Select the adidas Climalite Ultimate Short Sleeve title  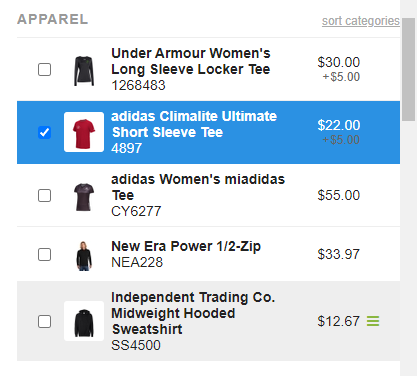click(194, 124)
